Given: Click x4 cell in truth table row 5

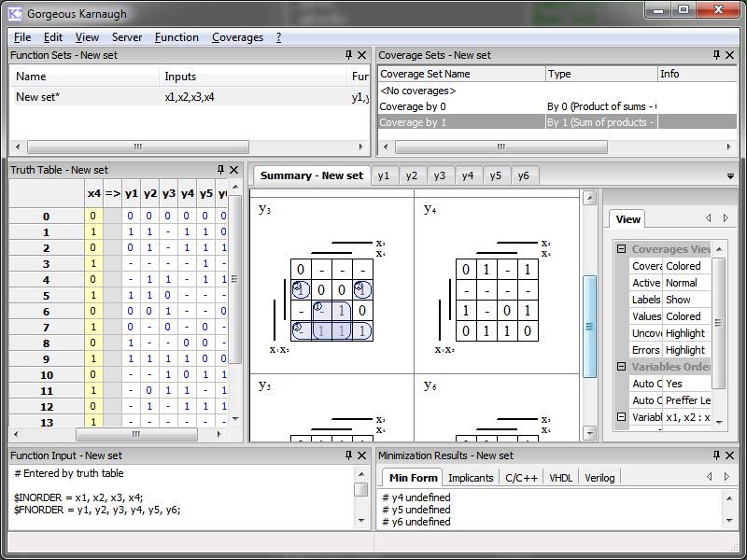Looking at the screenshot, I should [x=93, y=295].
